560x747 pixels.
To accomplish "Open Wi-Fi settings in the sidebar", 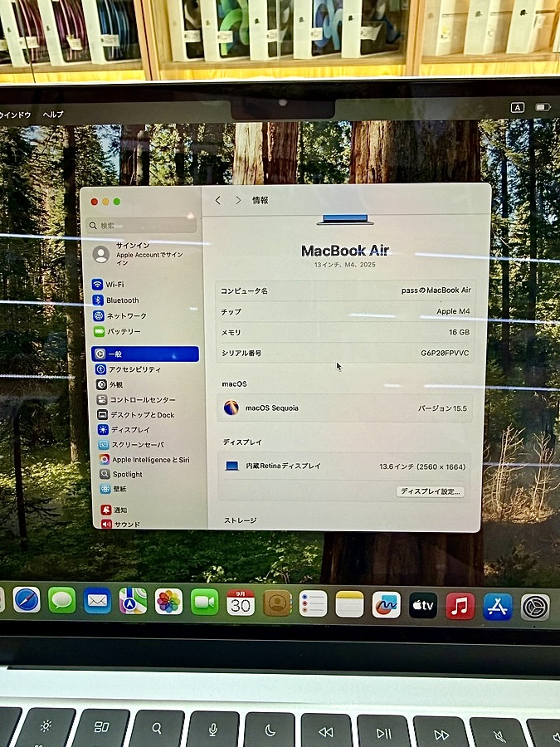I will [114, 285].
